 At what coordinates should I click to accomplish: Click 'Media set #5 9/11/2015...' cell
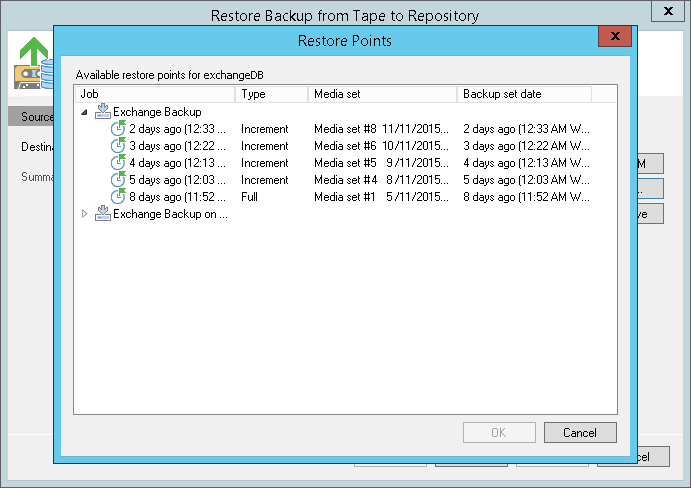(x=381, y=163)
